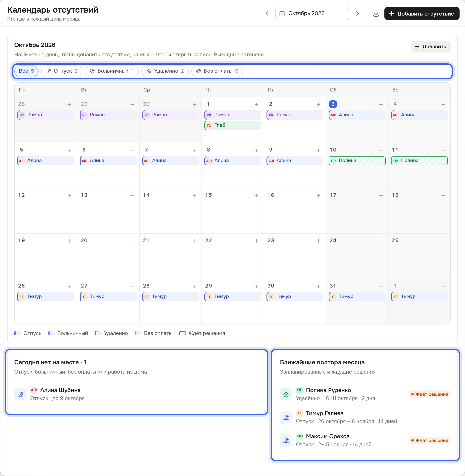
Task: Filter by Больничный absences
Action: [112, 71]
